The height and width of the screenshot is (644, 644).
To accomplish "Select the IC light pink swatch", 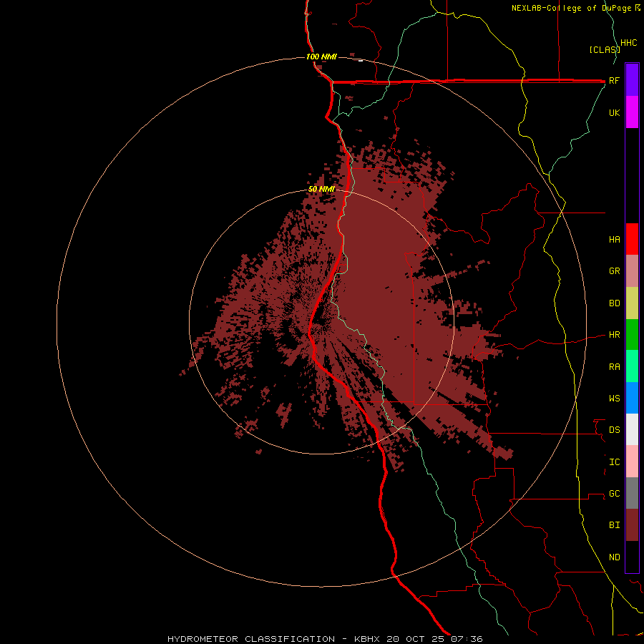I will (x=632, y=462).
